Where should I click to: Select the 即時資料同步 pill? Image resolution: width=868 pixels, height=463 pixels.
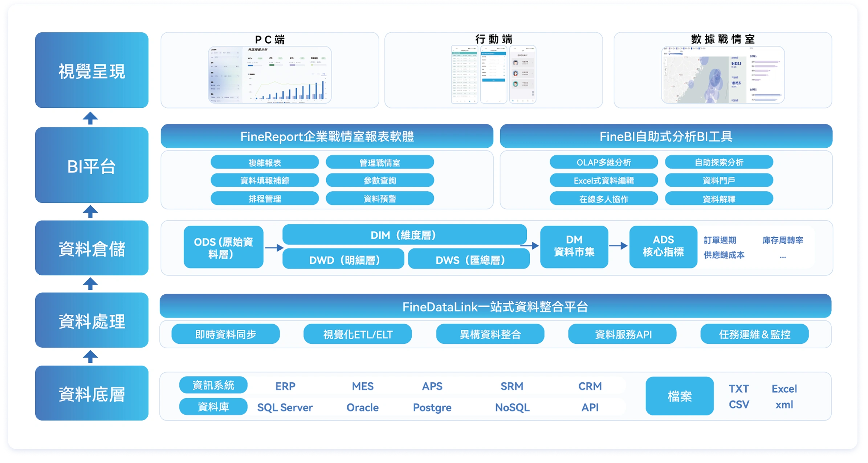225,334
